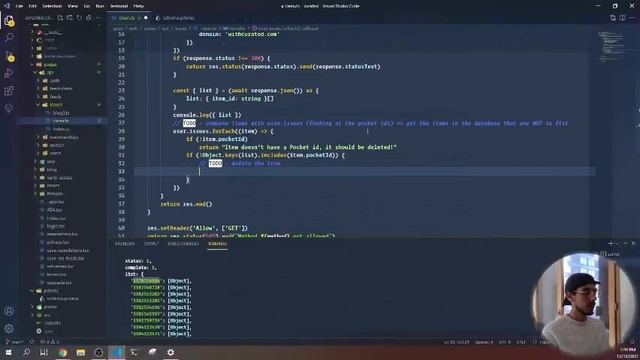Open the Explorer view in the activity bar
Image resolution: width=640 pixels, height=360 pixels.
click(9, 20)
